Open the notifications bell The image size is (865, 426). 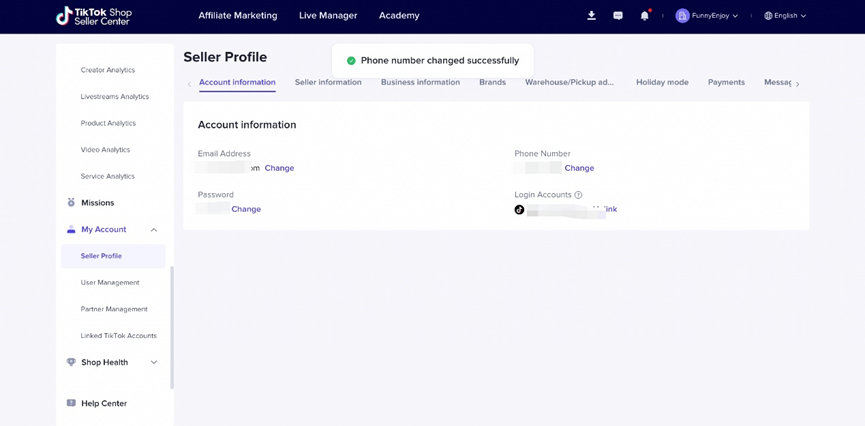(644, 16)
